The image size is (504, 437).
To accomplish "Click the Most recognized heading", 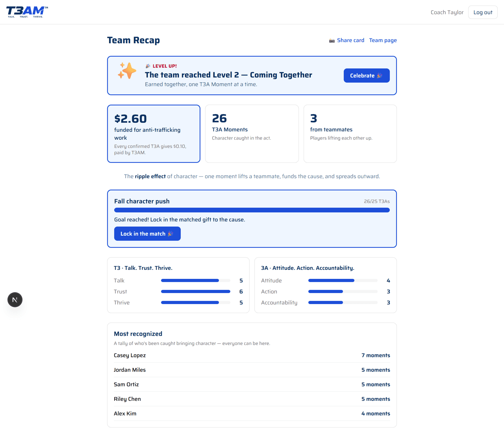I will pyautogui.click(x=138, y=334).
